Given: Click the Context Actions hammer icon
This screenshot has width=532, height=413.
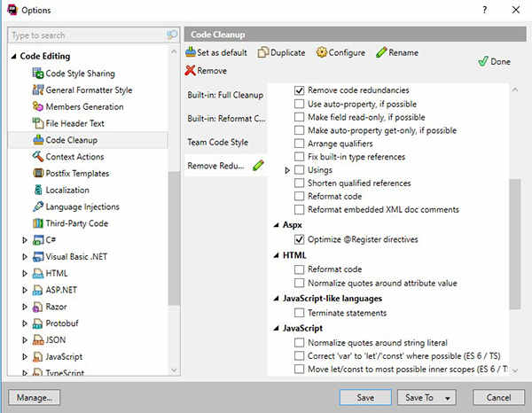Looking at the screenshot, I should (38, 156).
